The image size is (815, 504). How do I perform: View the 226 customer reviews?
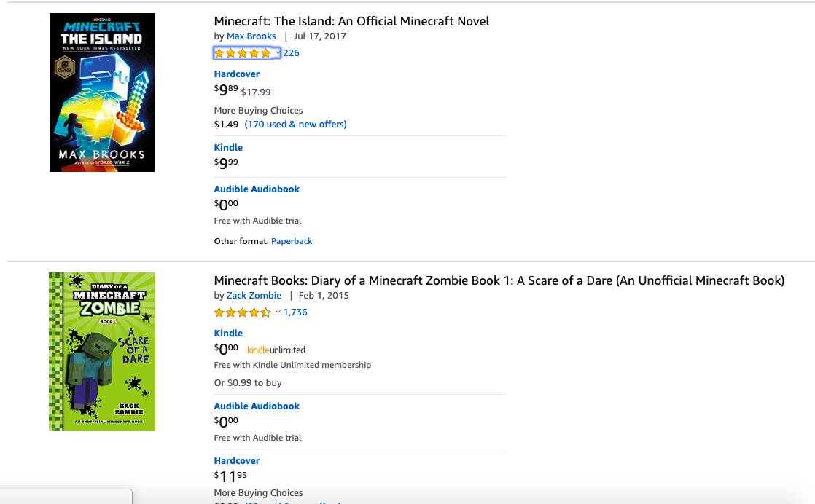pyautogui.click(x=292, y=52)
